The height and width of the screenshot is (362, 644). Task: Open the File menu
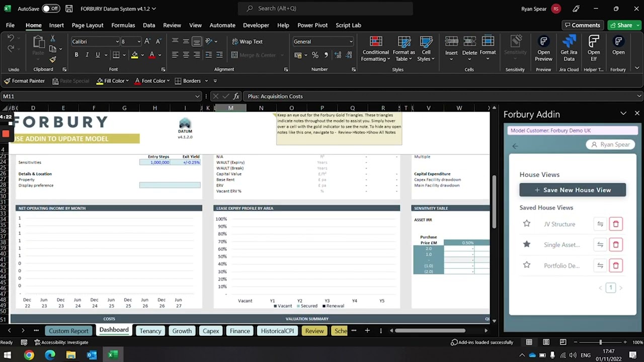click(x=10, y=25)
